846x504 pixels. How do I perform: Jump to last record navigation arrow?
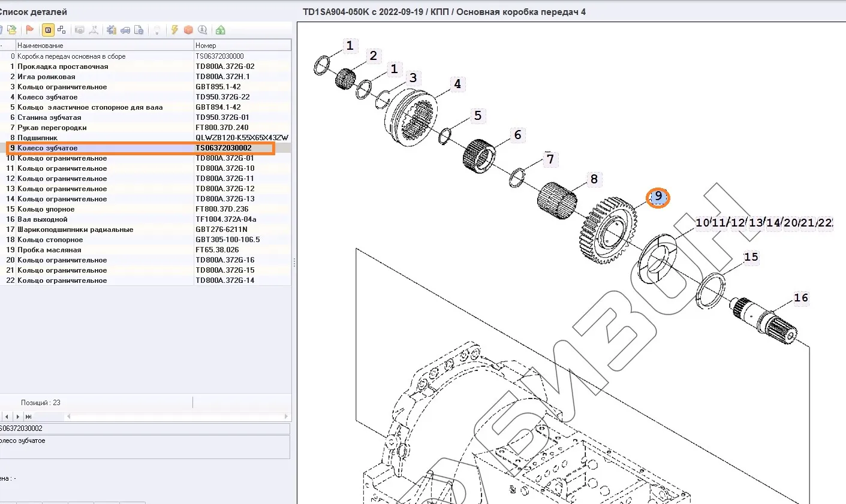click(x=28, y=417)
